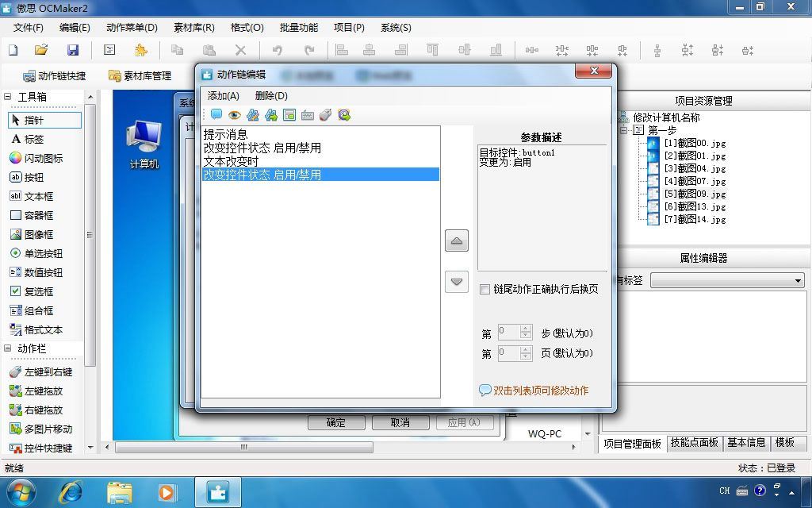
Task: Open the 删除(D) menu in the dialog
Action: [271, 95]
